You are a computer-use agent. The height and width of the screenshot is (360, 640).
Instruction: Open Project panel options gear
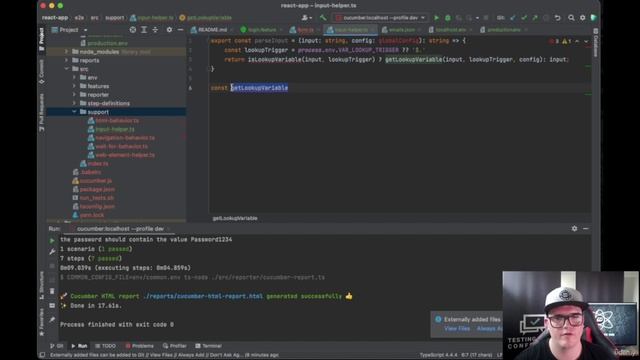pos(169,30)
